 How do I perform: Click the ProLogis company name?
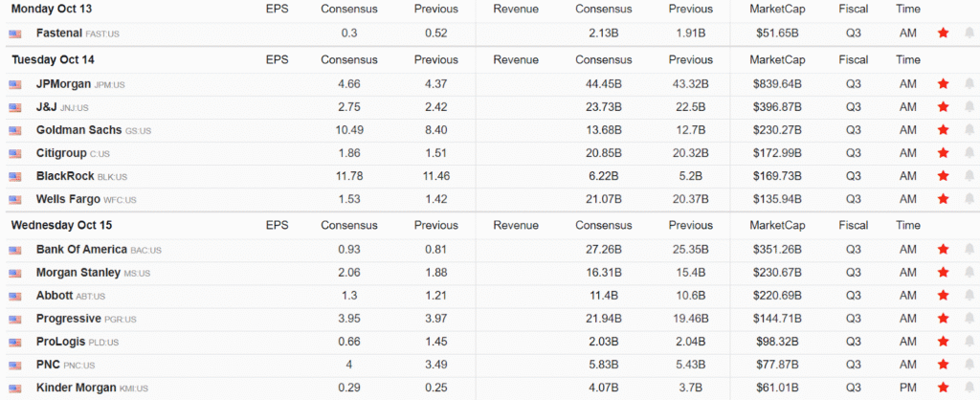tap(63, 342)
